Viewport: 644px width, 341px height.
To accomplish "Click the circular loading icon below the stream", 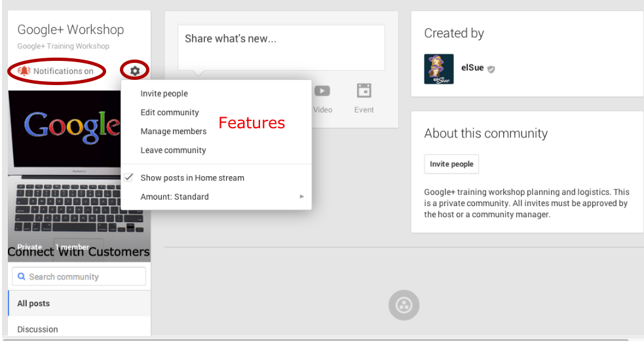I will click(404, 305).
